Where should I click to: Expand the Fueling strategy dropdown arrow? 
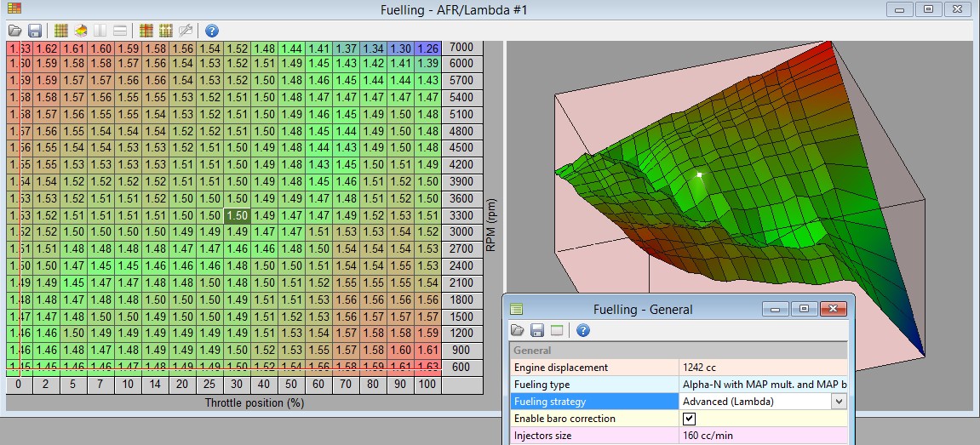click(x=839, y=402)
